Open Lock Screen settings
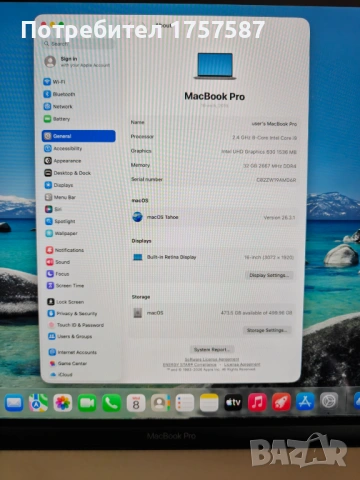Image resolution: width=360 pixels, height=480 pixels. [66, 302]
